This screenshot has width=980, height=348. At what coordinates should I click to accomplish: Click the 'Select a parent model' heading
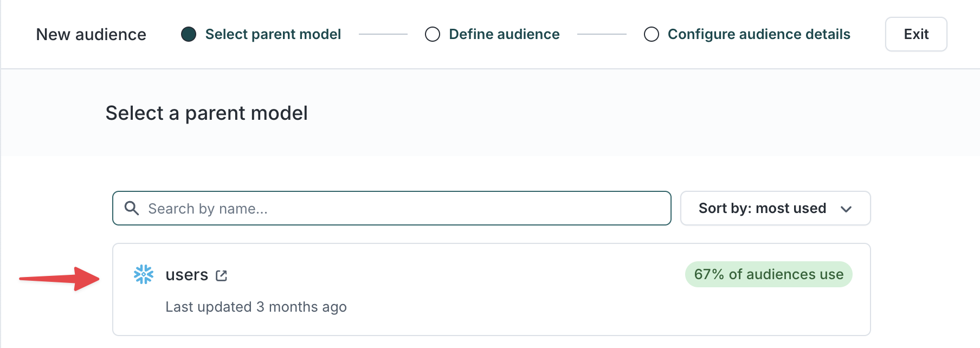coord(207,113)
